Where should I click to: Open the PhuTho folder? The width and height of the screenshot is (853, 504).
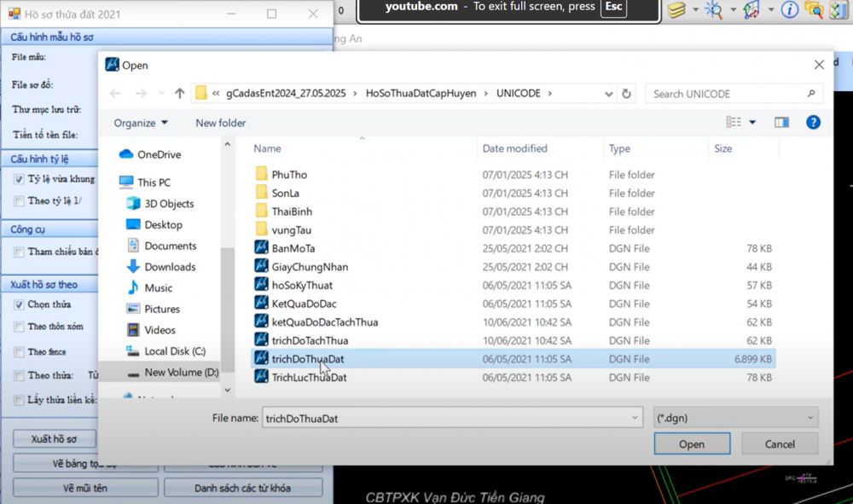(x=289, y=175)
